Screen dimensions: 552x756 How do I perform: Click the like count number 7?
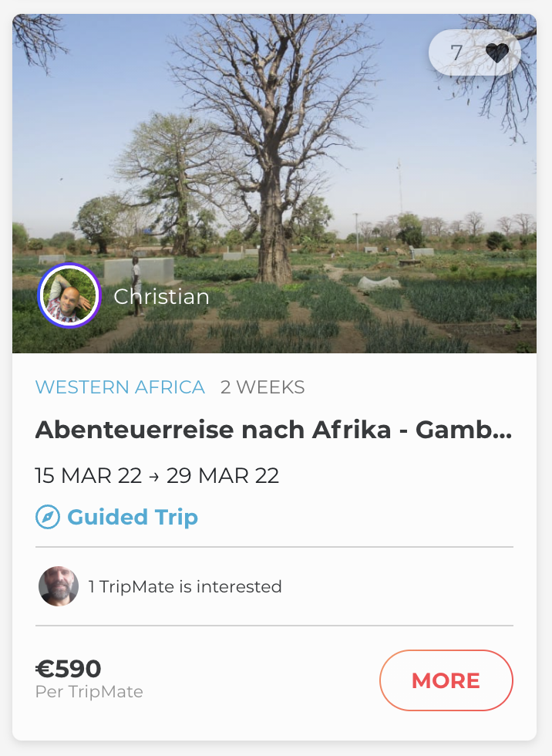[456, 53]
